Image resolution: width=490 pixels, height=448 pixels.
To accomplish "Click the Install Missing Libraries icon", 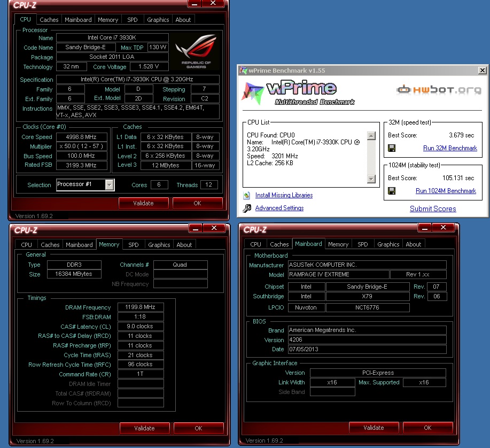I will pyautogui.click(x=246, y=195).
